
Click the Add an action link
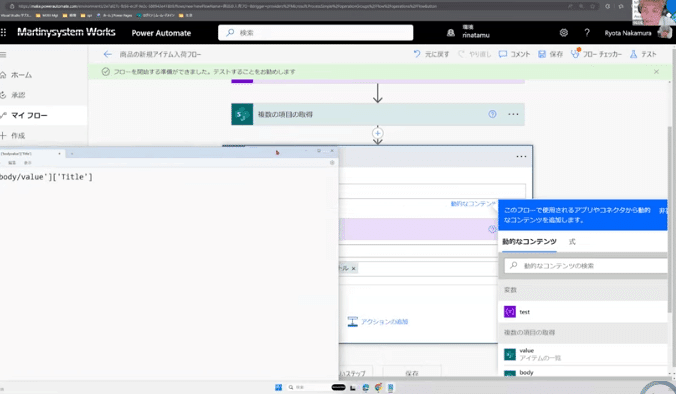(378, 322)
